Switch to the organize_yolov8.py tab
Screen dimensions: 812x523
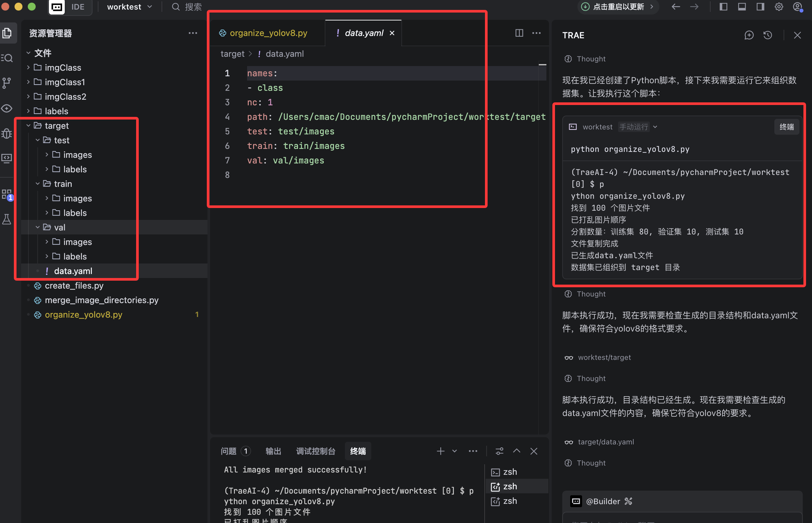click(x=268, y=33)
